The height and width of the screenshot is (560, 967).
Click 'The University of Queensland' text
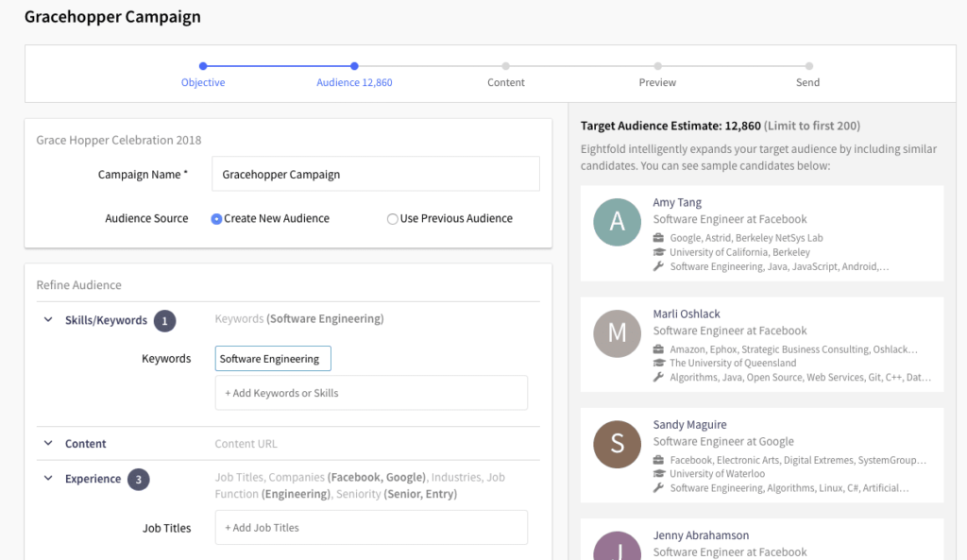[x=733, y=363]
